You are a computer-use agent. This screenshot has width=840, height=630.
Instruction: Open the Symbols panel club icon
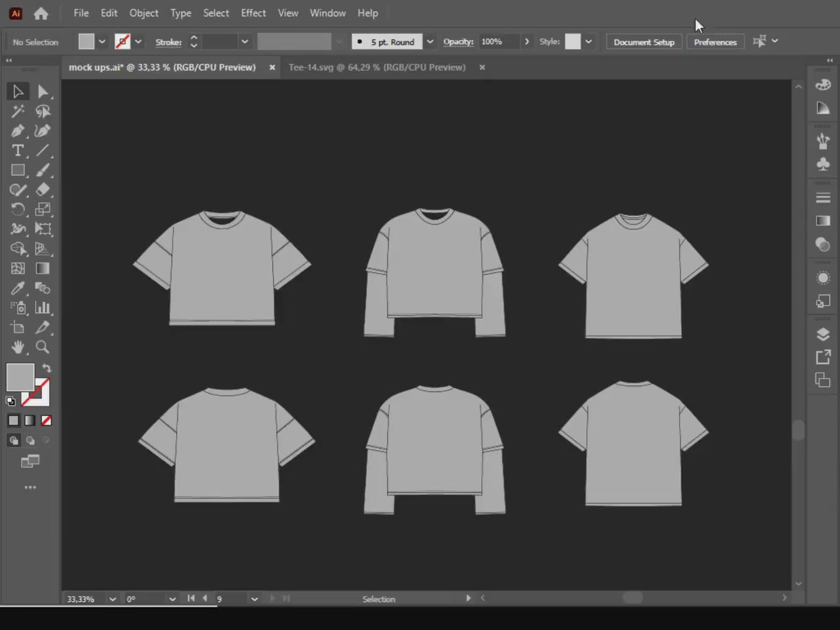click(823, 164)
